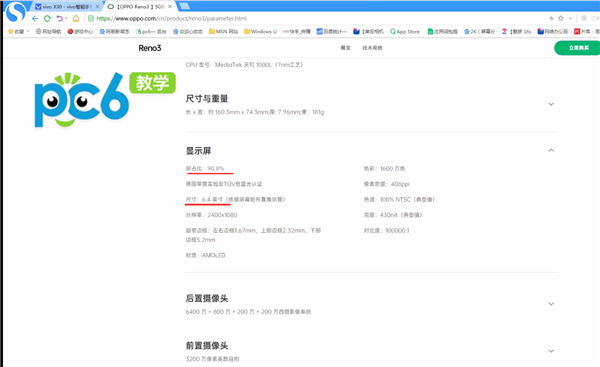This screenshot has height=367, width=600.
Task: Click the 对比度 100000:1 spec text
Action: coord(386,230)
